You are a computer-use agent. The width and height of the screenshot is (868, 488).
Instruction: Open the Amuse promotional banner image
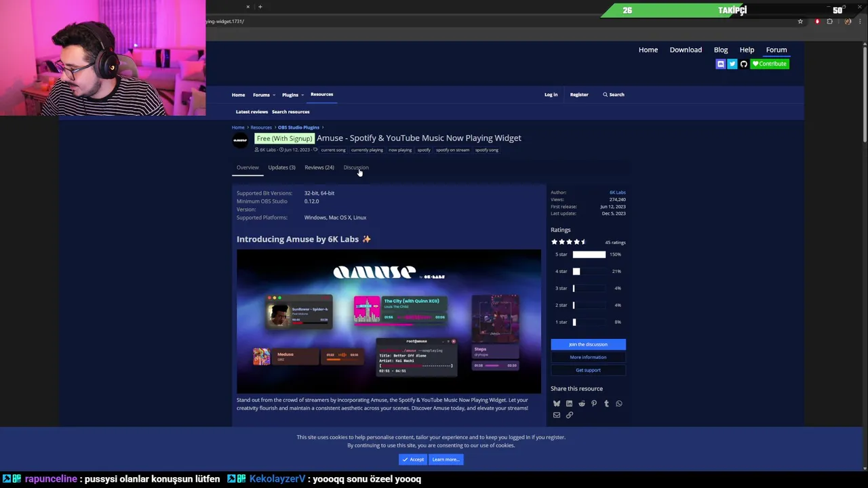(389, 321)
